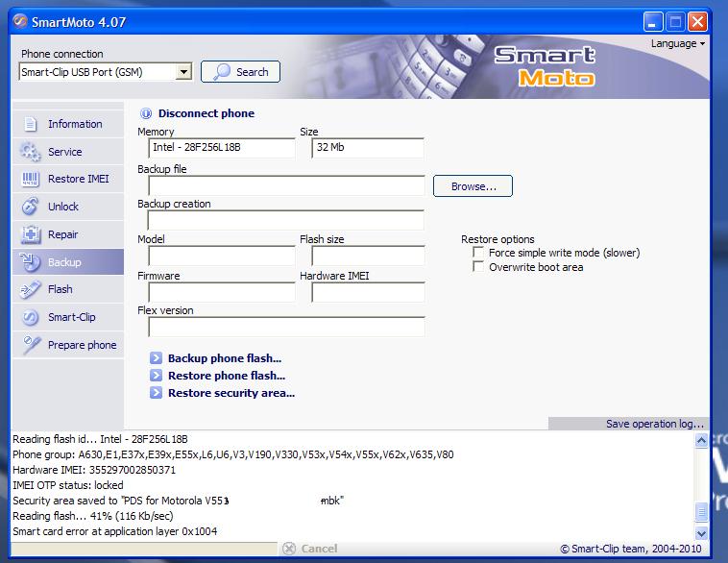Minimize the SmartMoto window
The image size is (728, 563).
(x=652, y=22)
